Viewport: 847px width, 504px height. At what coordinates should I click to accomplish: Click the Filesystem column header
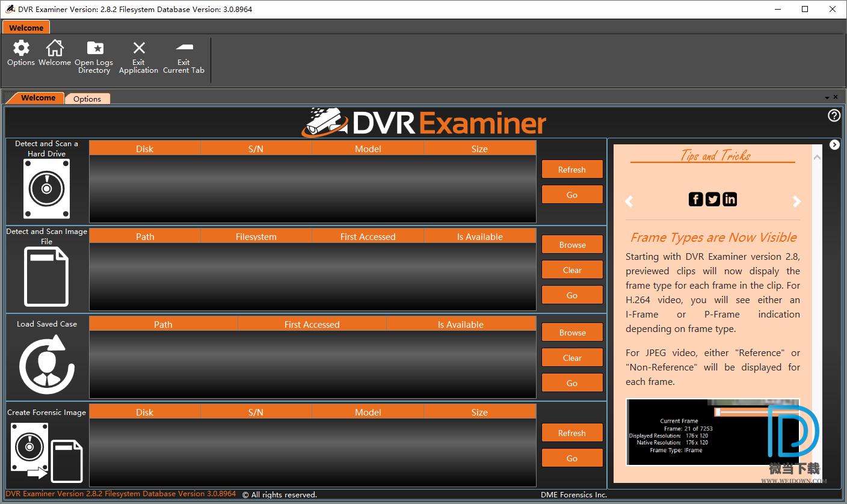click(256, 236)
